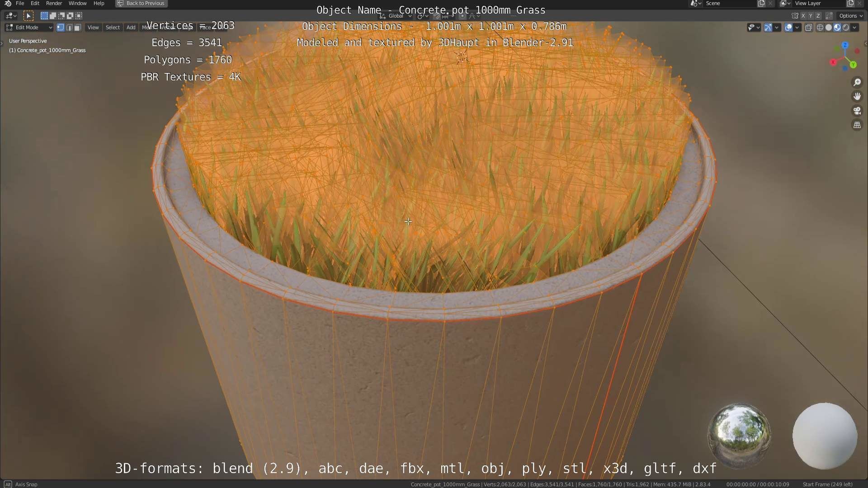This screenshot has width=868, height=488.
Task: Toggle the camera view icon
Action: coord(857,111)
